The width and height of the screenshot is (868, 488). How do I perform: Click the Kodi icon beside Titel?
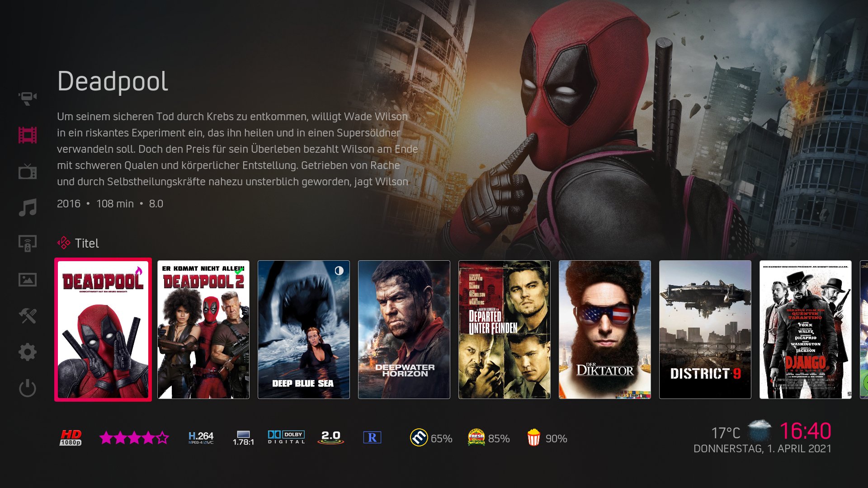[64, 243]
